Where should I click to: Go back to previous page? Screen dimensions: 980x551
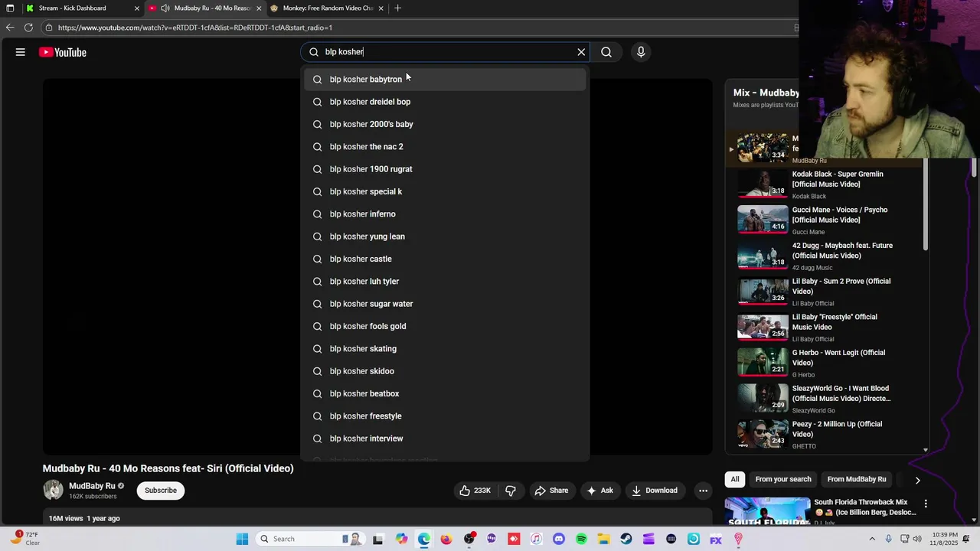click(10, 28)
